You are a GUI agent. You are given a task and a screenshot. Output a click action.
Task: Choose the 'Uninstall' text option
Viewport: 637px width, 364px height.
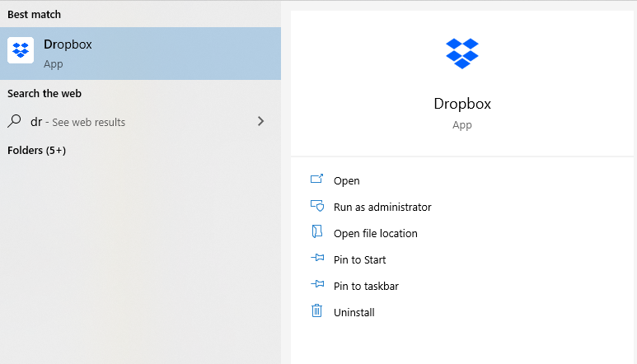click(x=354, y=312)
